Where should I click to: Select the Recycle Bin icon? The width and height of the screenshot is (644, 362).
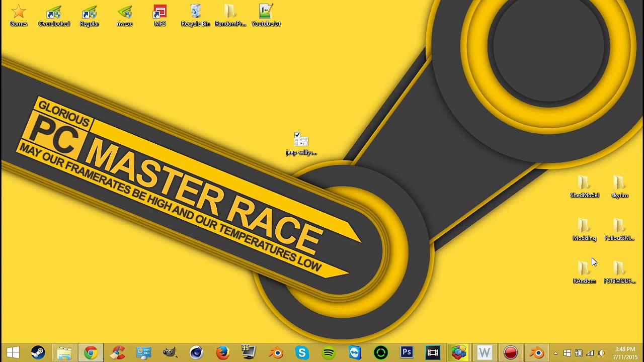tap(195, 15)
